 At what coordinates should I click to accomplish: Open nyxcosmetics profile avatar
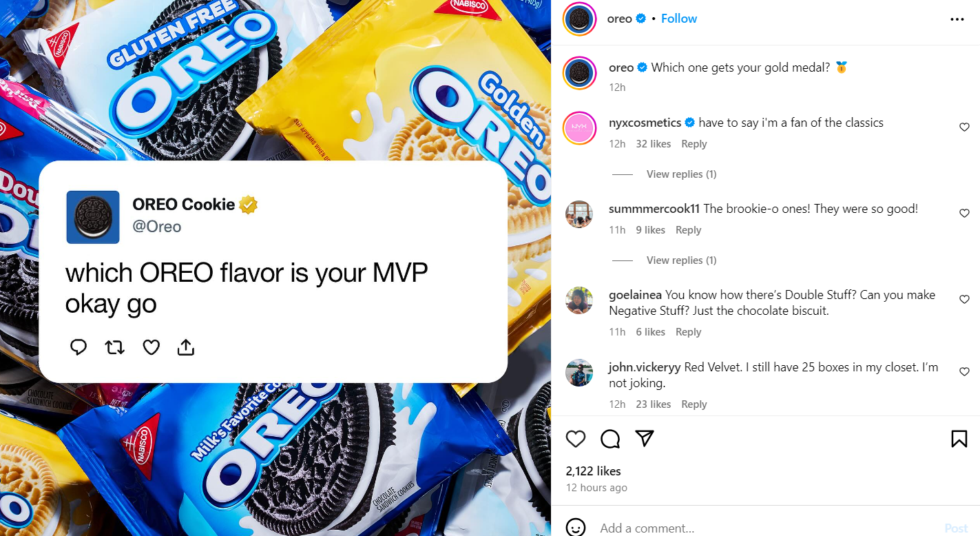coord(579,128)
